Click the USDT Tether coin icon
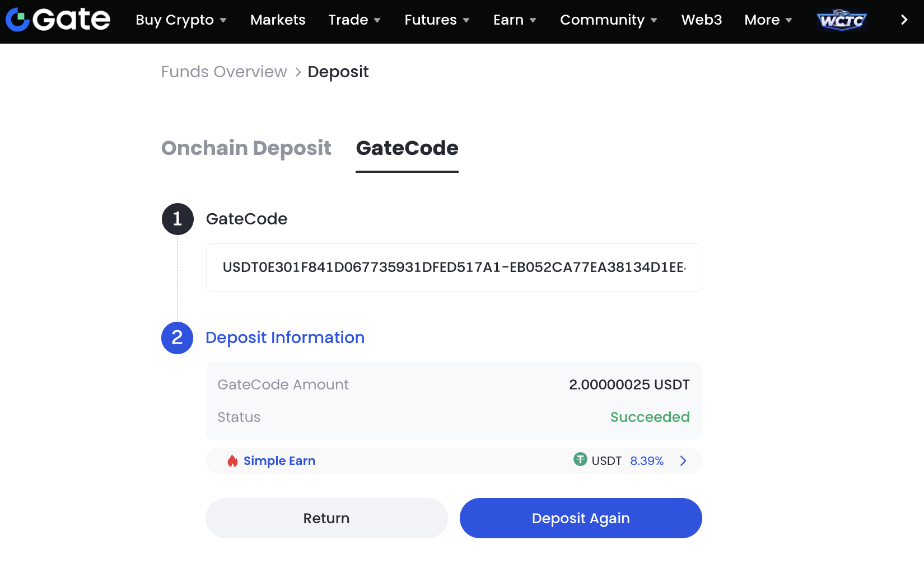Image resolution: width=924 pixels, height=564 pixels. pos(580,460)
